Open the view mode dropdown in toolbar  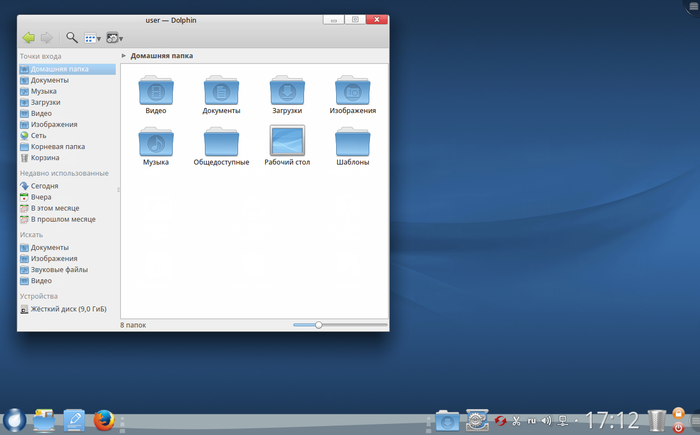coord(92,37)
